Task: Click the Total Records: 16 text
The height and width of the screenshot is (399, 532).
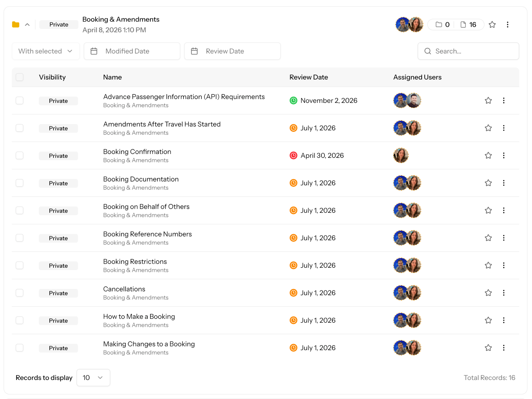Action: [489, 378]
